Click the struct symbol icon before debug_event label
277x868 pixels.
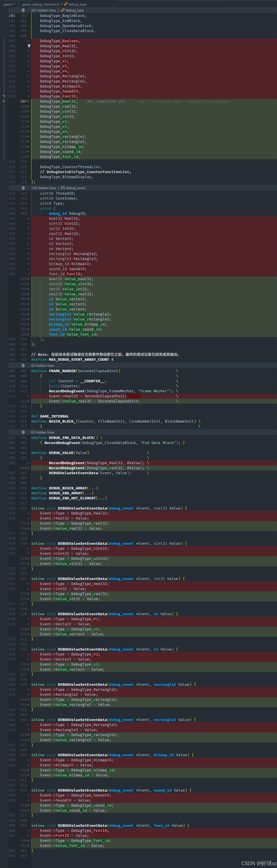coord(63,188)
